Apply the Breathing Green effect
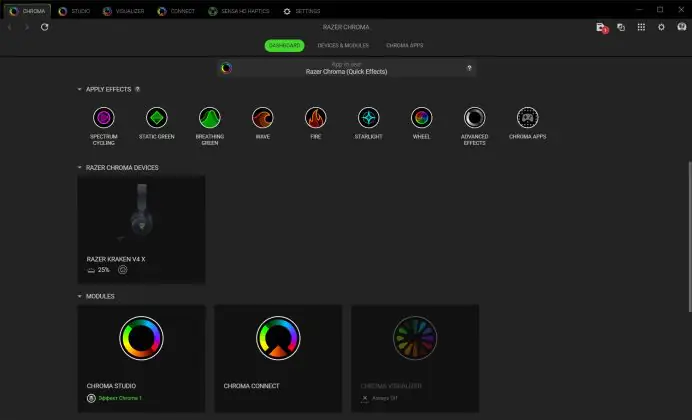 pyautogui.click(x=210, y=118)
